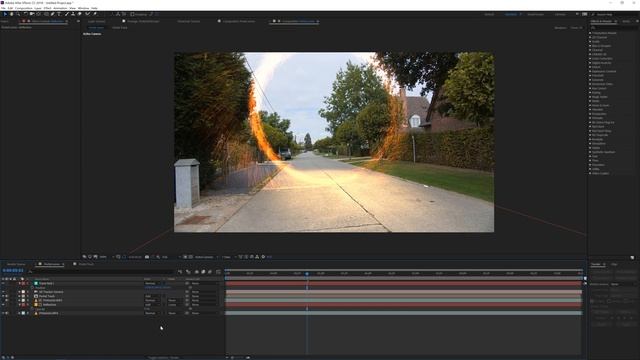Select the Puppet Pin tool
The image size is (640, 360).
point(95,14)
